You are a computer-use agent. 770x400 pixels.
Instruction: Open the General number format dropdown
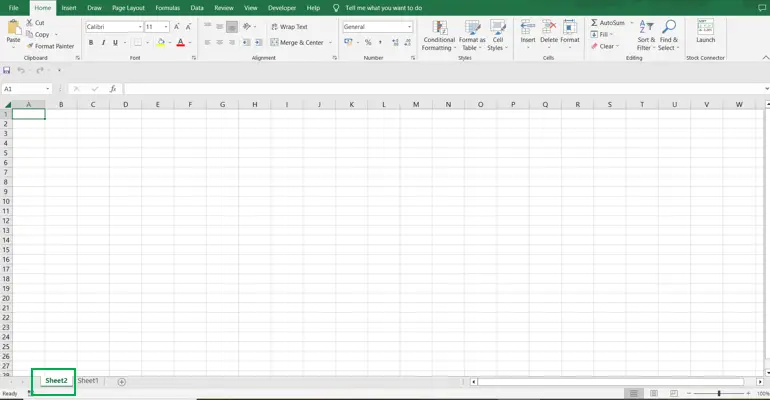[x=410, y=27]
